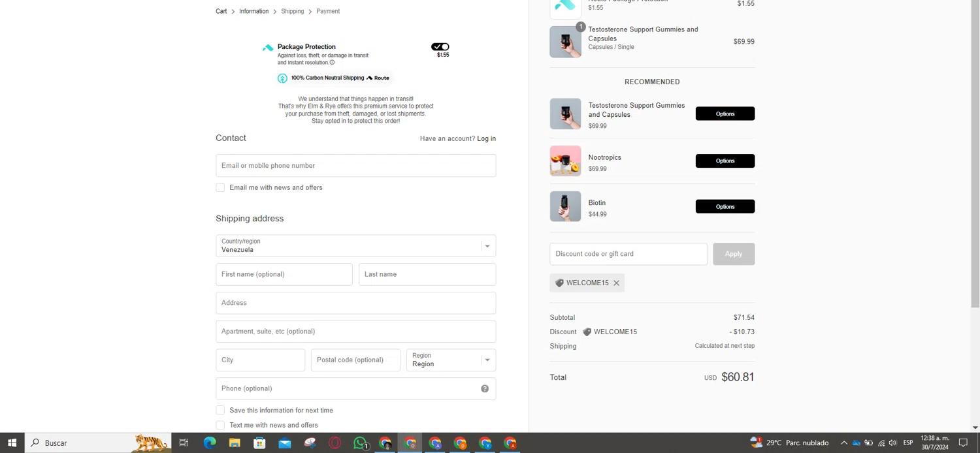Toggle the Package Protection switch
Image resolution: width=980 pixels, height=453 pixels.
pos(440,47)
